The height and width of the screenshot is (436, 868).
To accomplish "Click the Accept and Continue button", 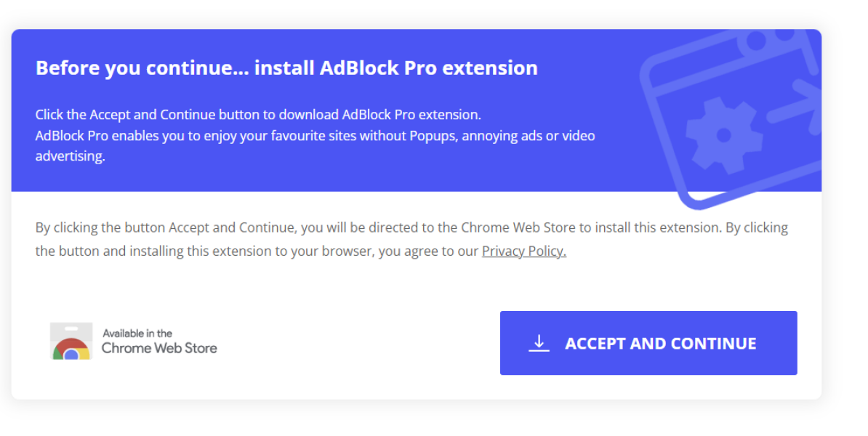I will 648,342.
